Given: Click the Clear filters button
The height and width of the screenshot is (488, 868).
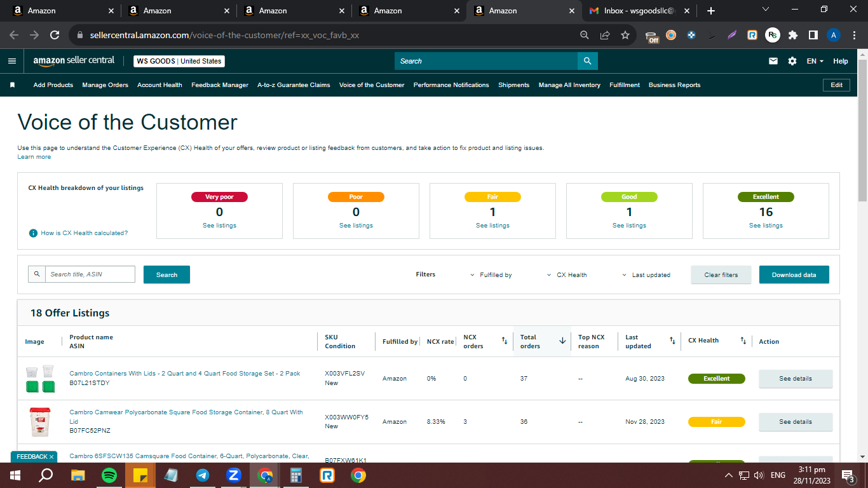Looking at the screenshot, I should (x=721, y=274).
